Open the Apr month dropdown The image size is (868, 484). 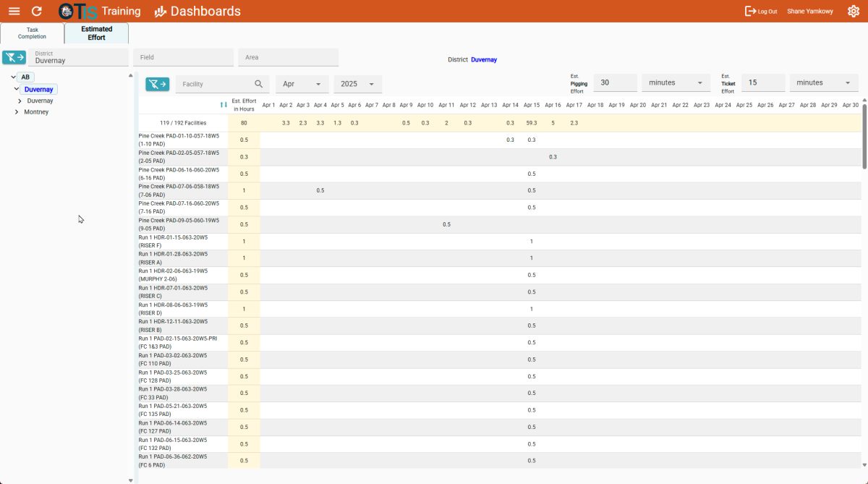coord(302,84)
